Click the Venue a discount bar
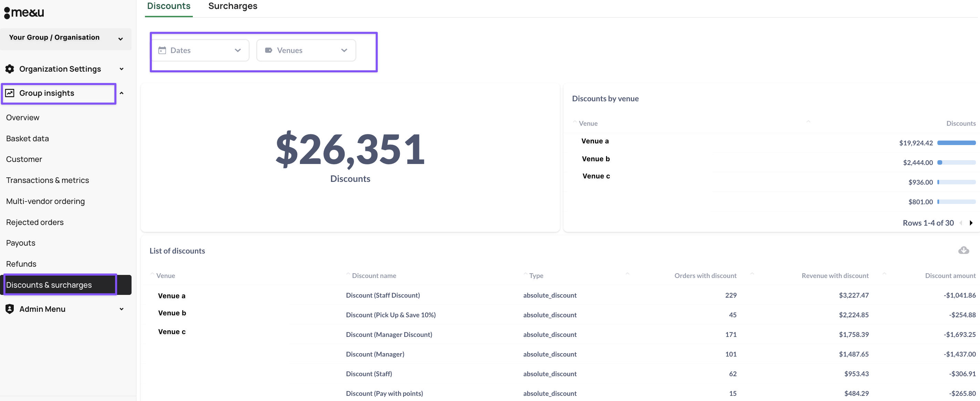The height and width of the screenshot is (401, 980). coord(956,143)
